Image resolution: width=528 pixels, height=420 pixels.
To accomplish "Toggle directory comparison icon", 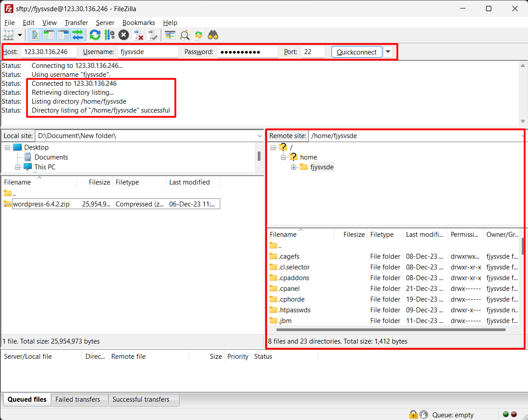I will pos(184,35).
